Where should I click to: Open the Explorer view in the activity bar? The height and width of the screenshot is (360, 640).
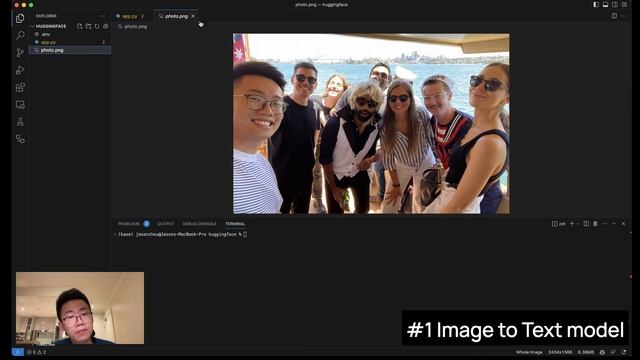[x=20, y=18]
